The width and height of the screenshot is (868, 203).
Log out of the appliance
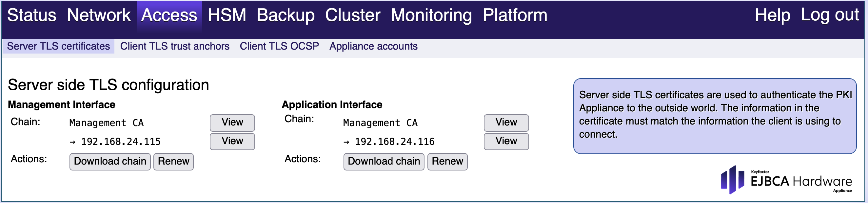[x=830, y=15]
